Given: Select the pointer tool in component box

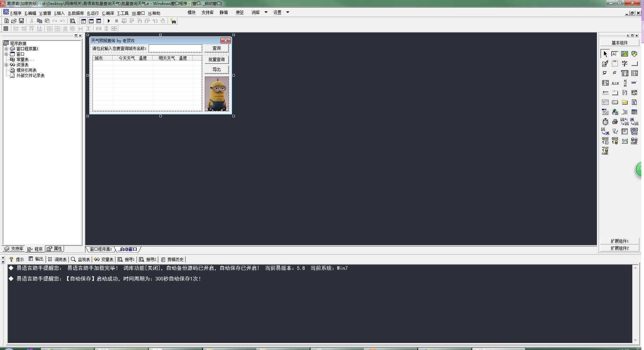Looking at the screenshot, I should click(x=605, y=54).
